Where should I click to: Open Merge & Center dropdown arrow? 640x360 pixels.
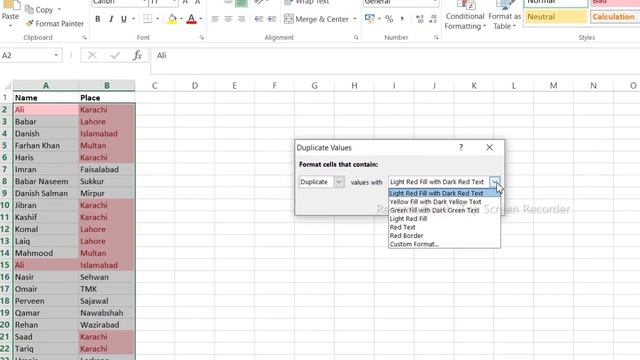tap(355, 19)
